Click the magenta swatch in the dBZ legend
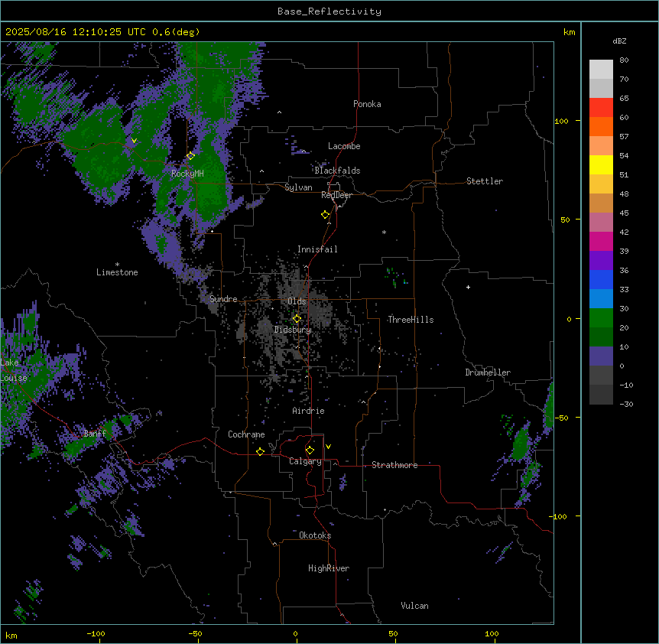 click(x=601, y=241)
